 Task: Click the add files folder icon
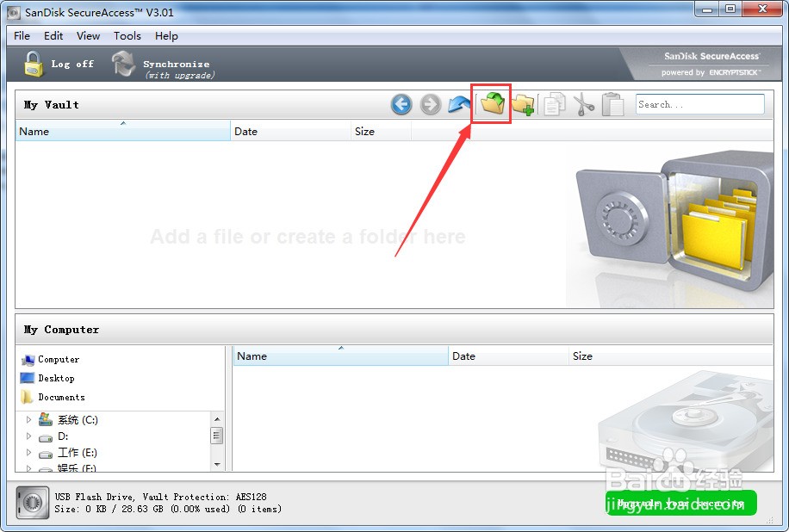493,103
